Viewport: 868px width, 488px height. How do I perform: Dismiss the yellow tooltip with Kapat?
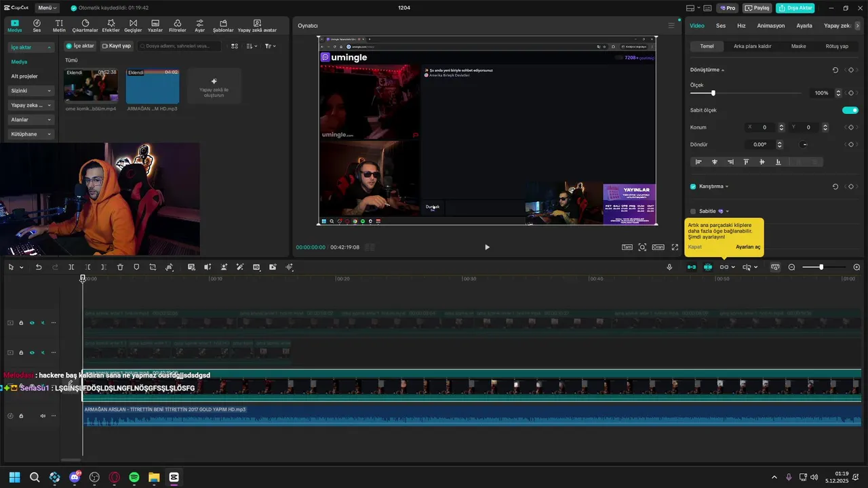[695, 247]
